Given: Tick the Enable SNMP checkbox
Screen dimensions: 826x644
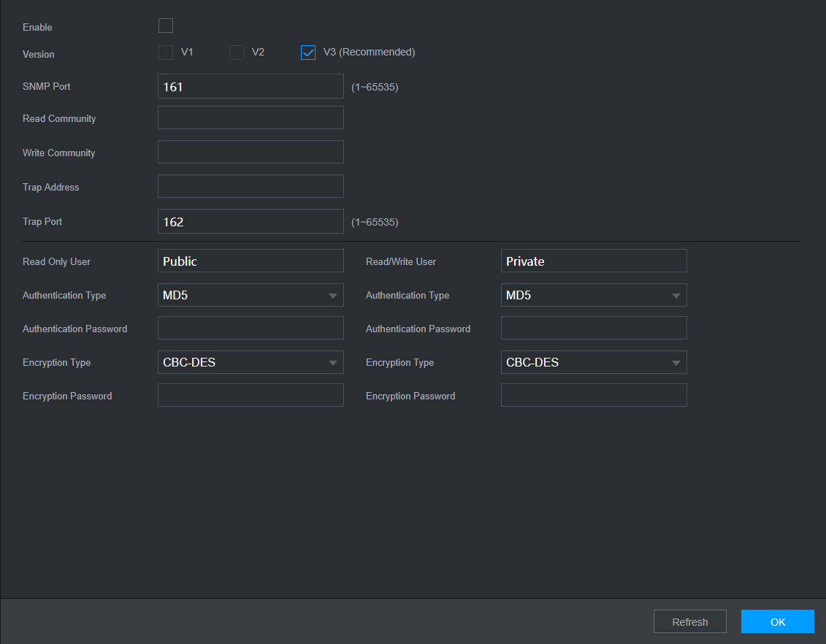Looking at the screenshot, I should pyautogui.click(x=166, y=26).
